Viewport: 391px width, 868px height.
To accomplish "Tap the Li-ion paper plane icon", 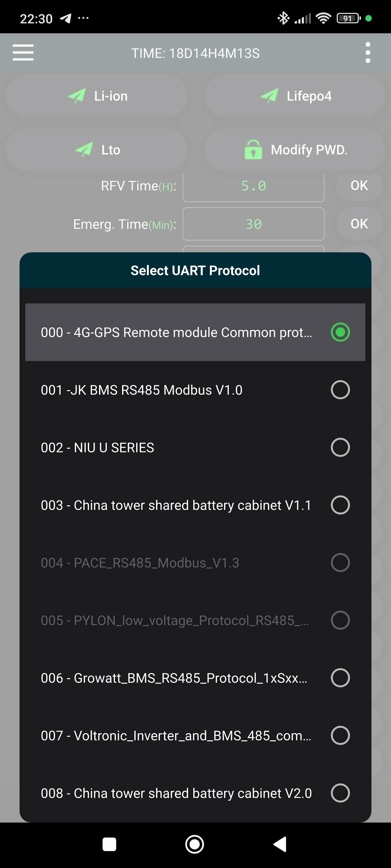I will 77,96.
